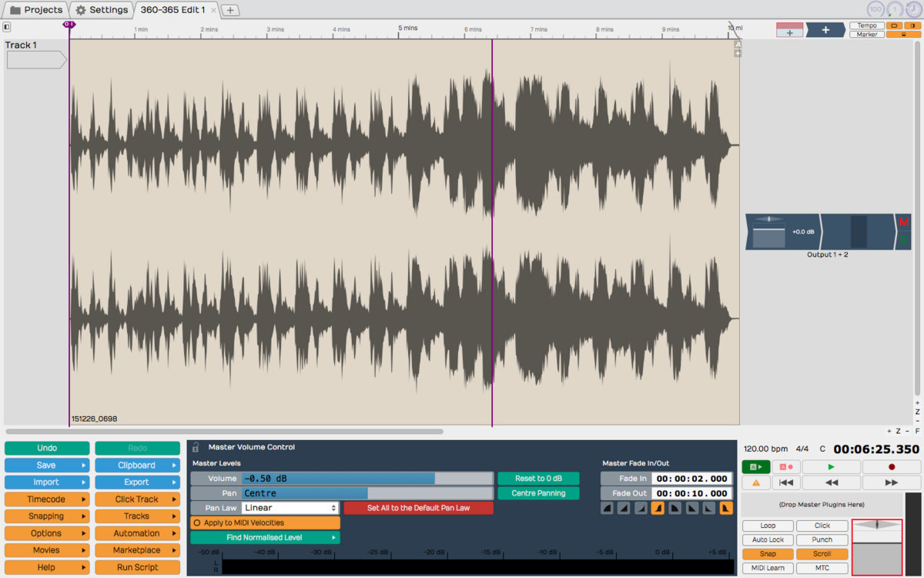Image resolution: width=924 pixels, height=578 pixels.
Task: Click the return-to-start transport button
Action: pos(785,482)
